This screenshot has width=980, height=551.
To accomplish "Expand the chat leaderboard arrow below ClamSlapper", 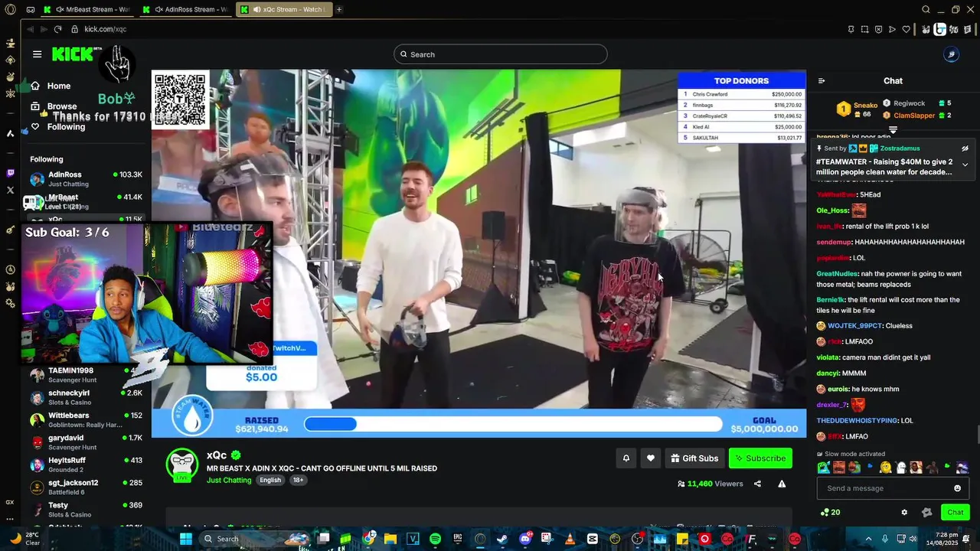I will (893, 129).
